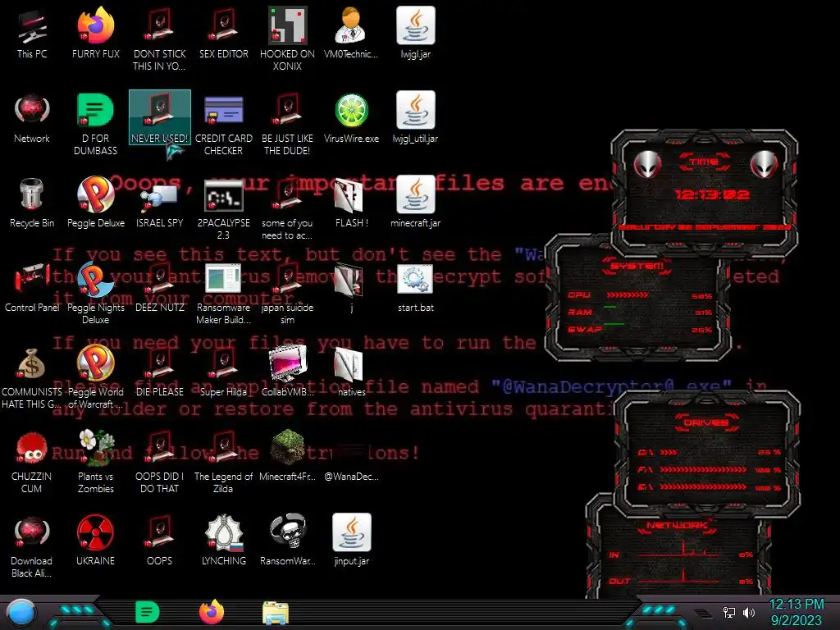Launch The Legend of Zilda shortcut
Image resolution: width=840 pixels, height=630 pixels.
pyautogui.click(x=223, y=463)
